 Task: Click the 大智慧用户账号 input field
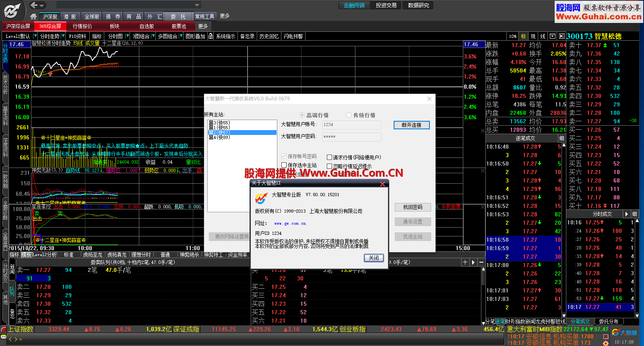pos(351,125)
